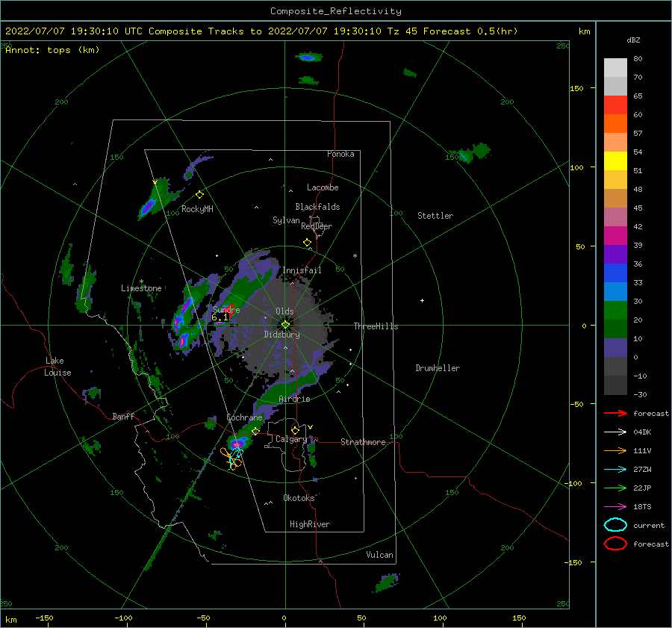Viewport: 672px width, 628px height.
Task: Click the asterisk marker above Limestone
Action: 141,282
